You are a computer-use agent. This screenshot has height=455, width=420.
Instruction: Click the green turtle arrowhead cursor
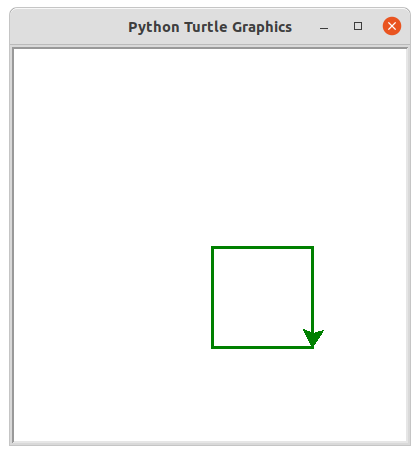[x=313, y=338]
